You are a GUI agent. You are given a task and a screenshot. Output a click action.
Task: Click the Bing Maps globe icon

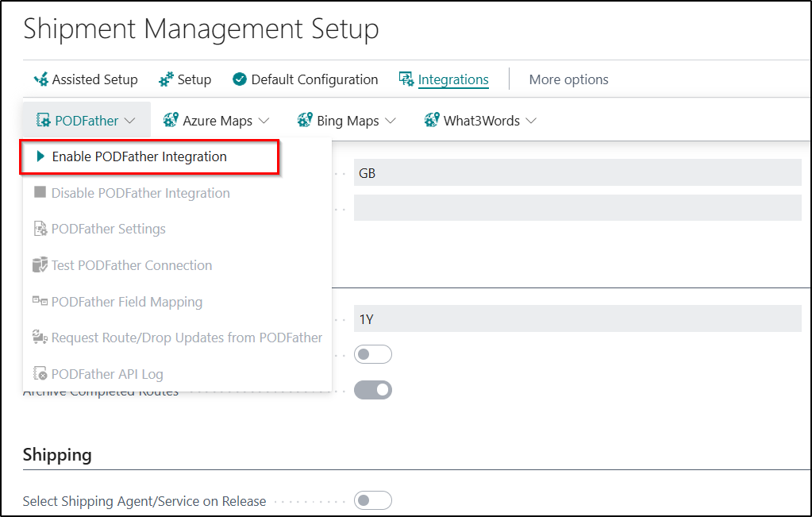tap(305, 120)
